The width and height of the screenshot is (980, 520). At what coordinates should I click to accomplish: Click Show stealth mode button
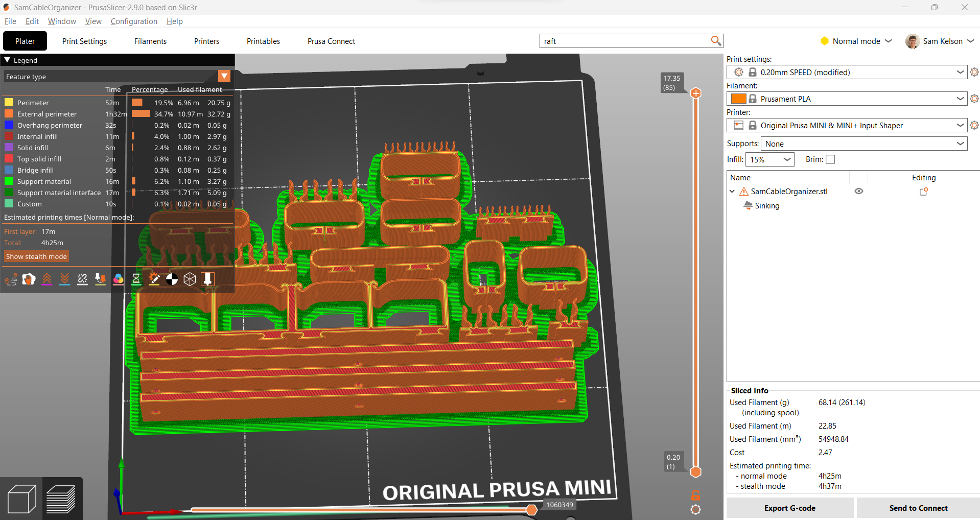click(36, 256)
